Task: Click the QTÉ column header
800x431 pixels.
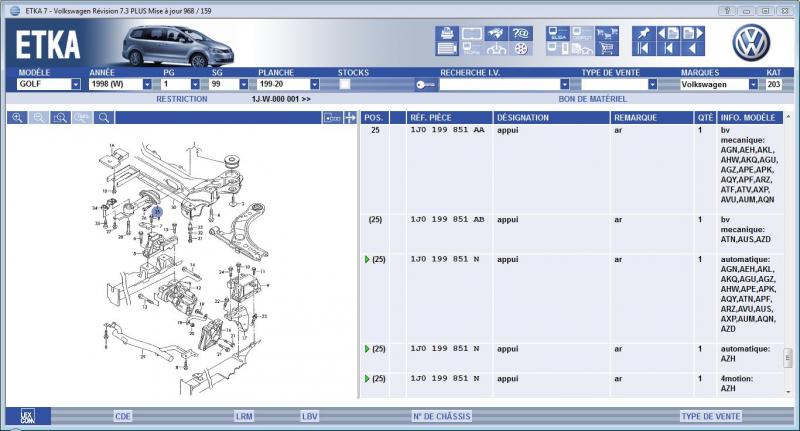Action: click(x=705, y=118)
